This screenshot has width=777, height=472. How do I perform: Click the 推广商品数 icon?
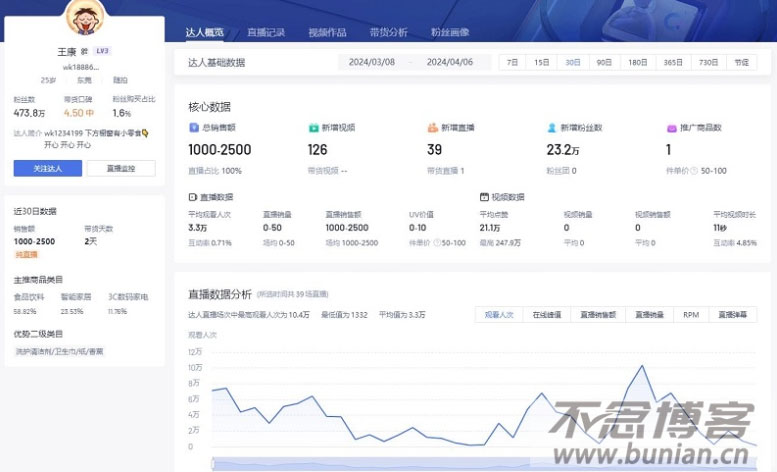pyautogui.click(x=671, y=128)
